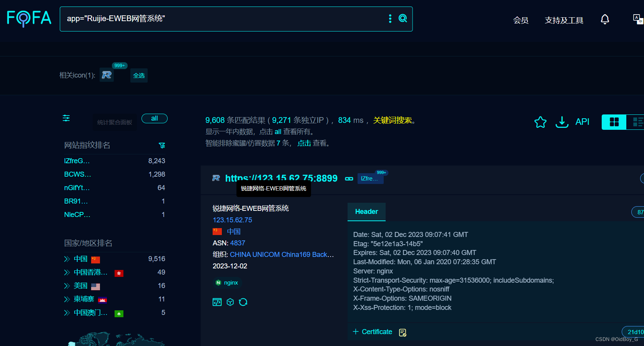Click the 会员 menu item
644x346 pixels.
pos(521,20)
